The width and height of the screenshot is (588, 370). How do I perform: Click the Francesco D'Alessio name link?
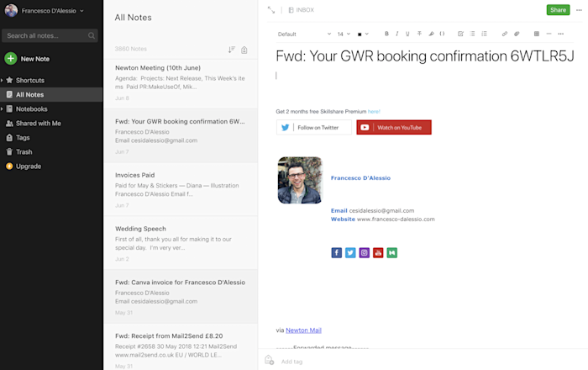[360, 178]
